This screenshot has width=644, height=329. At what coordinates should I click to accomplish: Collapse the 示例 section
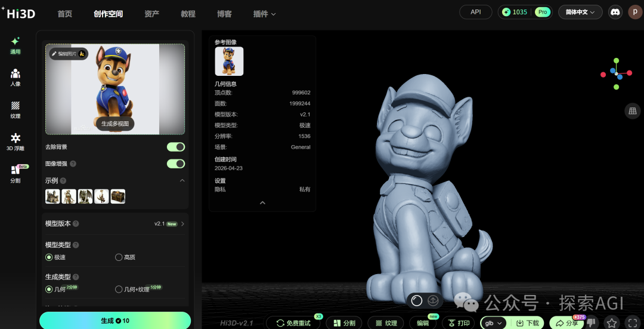pyautogui.click(x=182, y=180)
